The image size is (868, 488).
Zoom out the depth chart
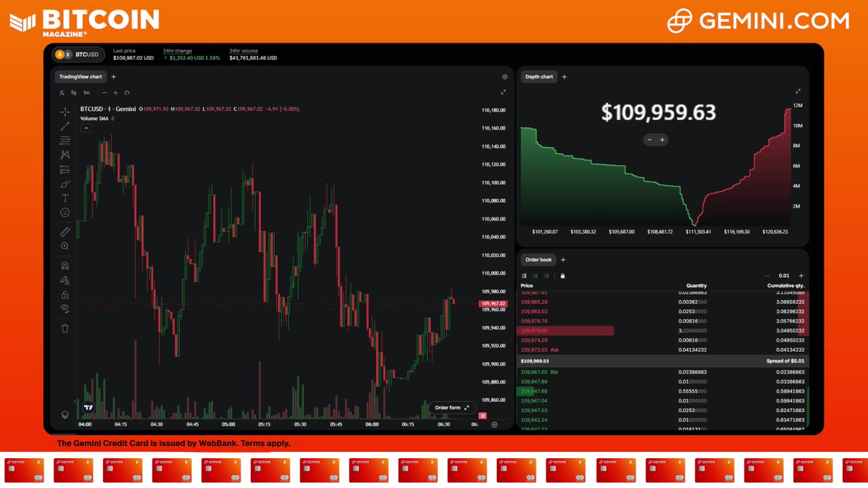click(650, 140)
